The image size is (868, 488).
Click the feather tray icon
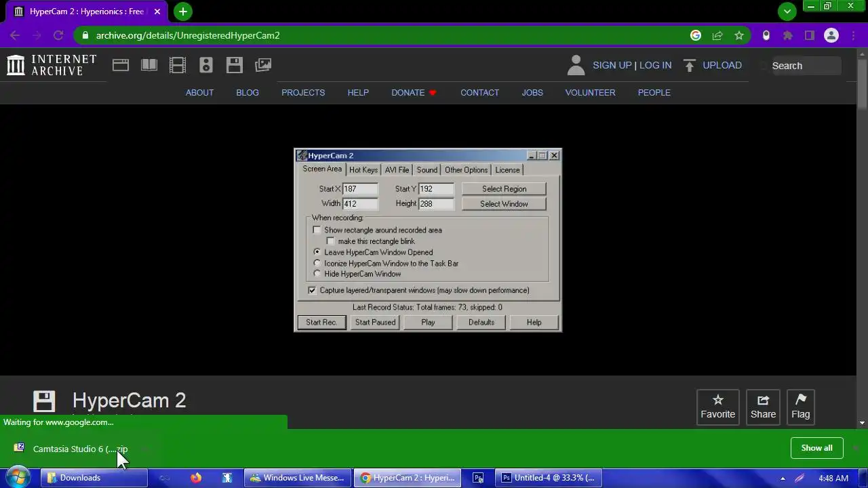[x=800, y=478]
